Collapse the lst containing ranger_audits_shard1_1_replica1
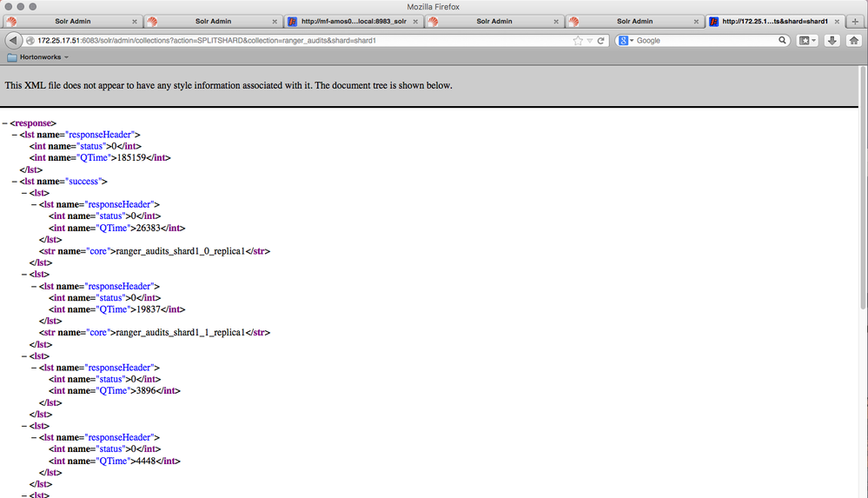 pyautogui.click(x=24, y=275)
